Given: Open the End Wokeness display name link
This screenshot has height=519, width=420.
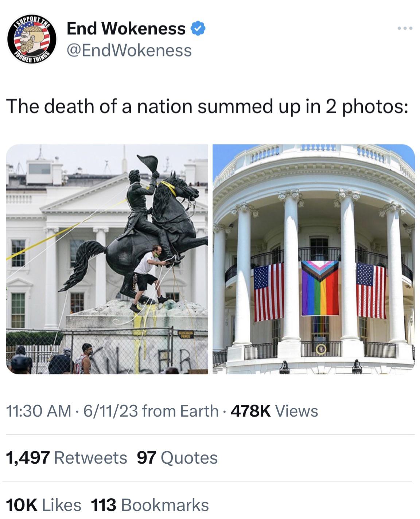Looking at the screenshot, I should point(126,28).
